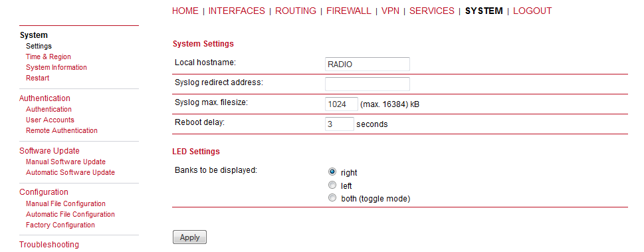The height and width of the screenshot is (252, 644).
Task: Open the Restart page
Action: 37,78
